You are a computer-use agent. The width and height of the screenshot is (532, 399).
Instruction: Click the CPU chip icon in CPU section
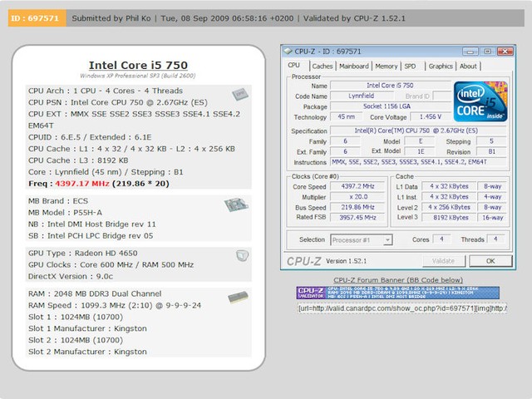239,94
